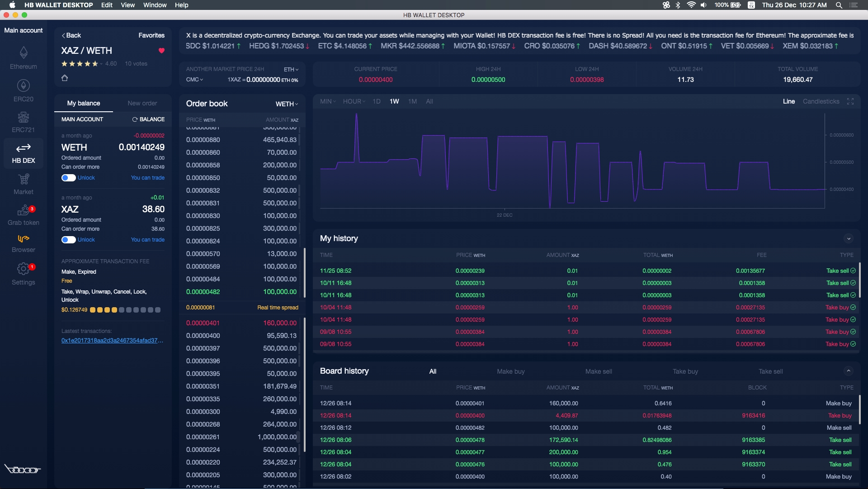This screenshot has height=489, width=868.
Task: Open the Order book WETH dropdown
Action: pos(287,104)
